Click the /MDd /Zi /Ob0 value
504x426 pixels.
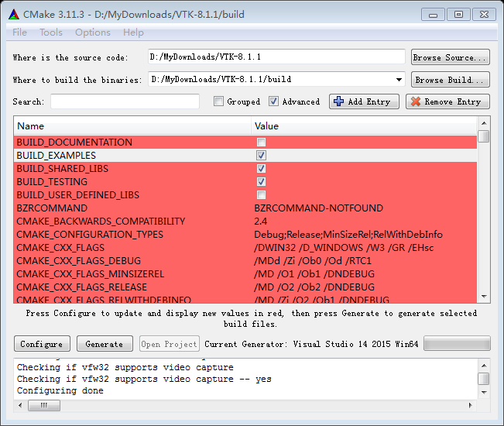pos(313,261)
